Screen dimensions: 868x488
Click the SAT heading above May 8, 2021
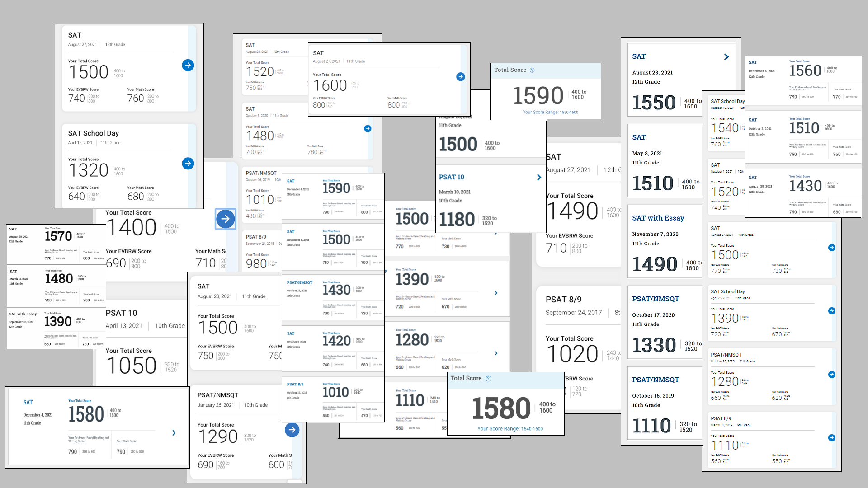point(639,137)
